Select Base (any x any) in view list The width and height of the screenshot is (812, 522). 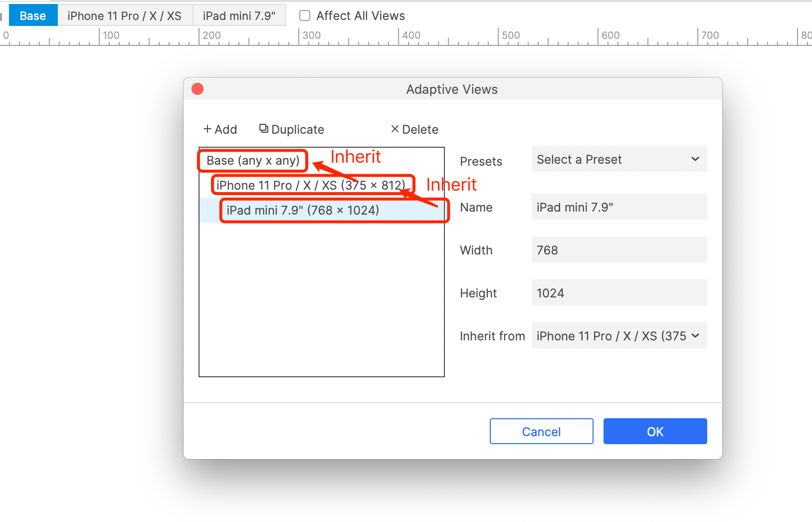coord(253,161)
